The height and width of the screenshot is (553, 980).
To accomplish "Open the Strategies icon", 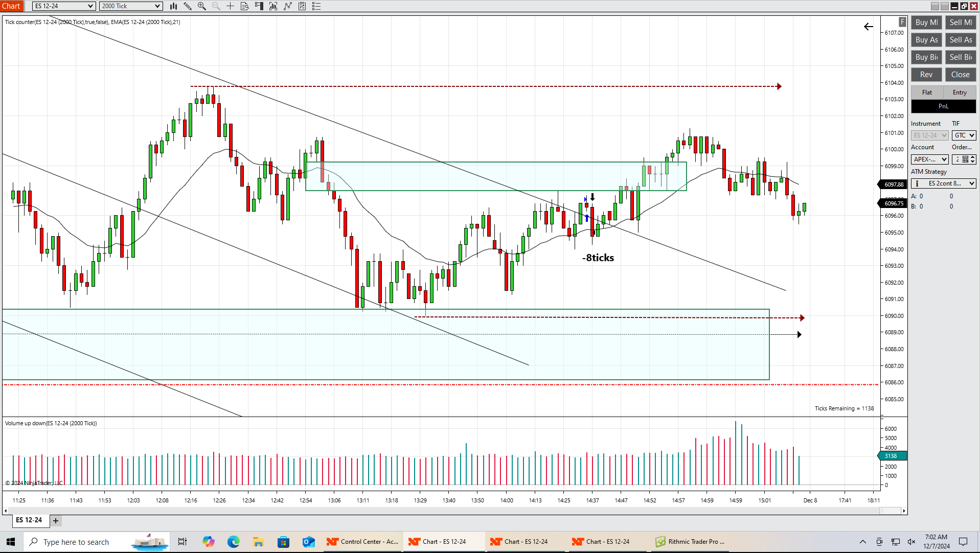I will (302, 6).
